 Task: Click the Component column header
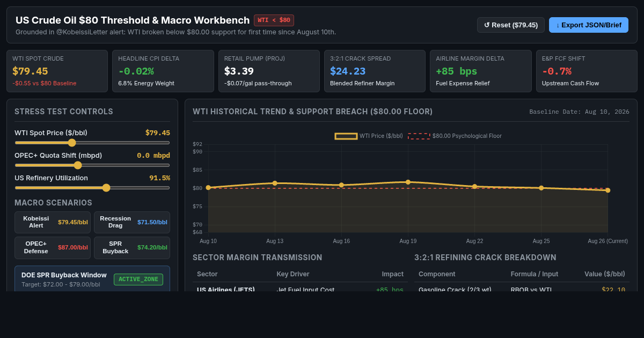[x=437, y=274]
